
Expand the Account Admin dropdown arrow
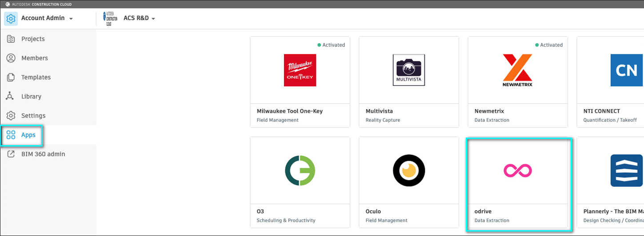point(71,19)
